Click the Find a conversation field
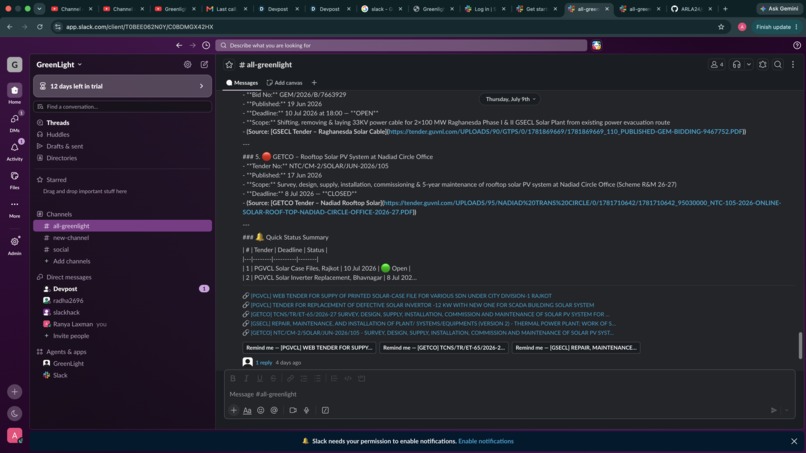 click(x=122, y=106)
